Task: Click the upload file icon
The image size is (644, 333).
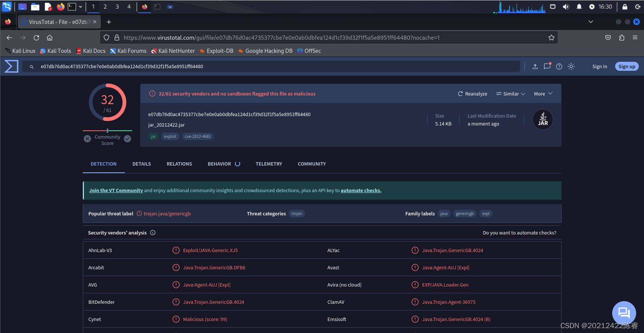Action: (x=535, y=66)
